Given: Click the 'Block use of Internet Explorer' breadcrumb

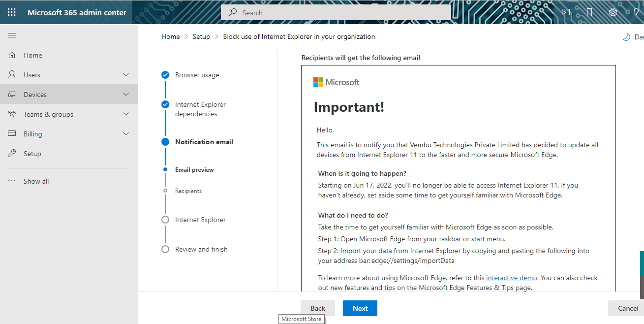Looking at the screenshot, I should (x=299, y=36).
